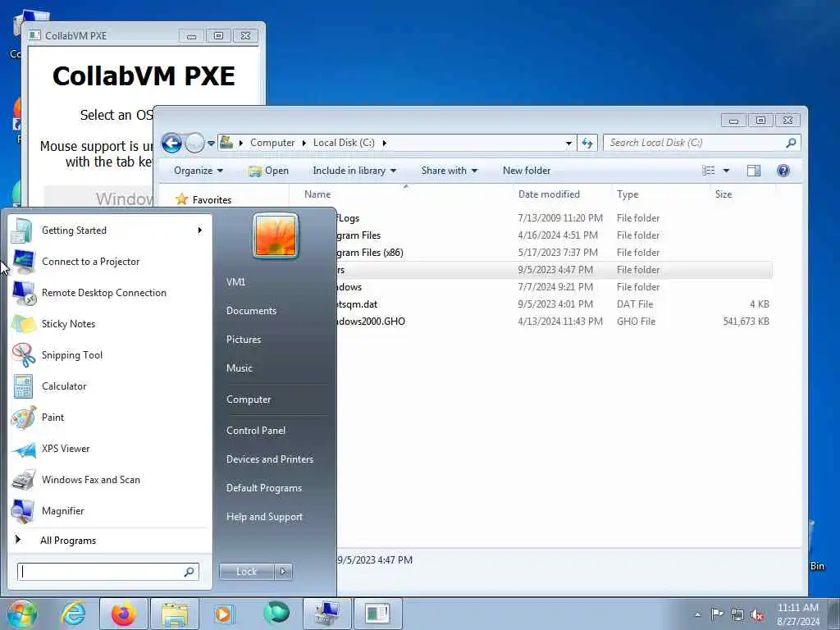The image size is (840, 630).
Task: Expand address bar history dropdown
Action: click(568, 143)
